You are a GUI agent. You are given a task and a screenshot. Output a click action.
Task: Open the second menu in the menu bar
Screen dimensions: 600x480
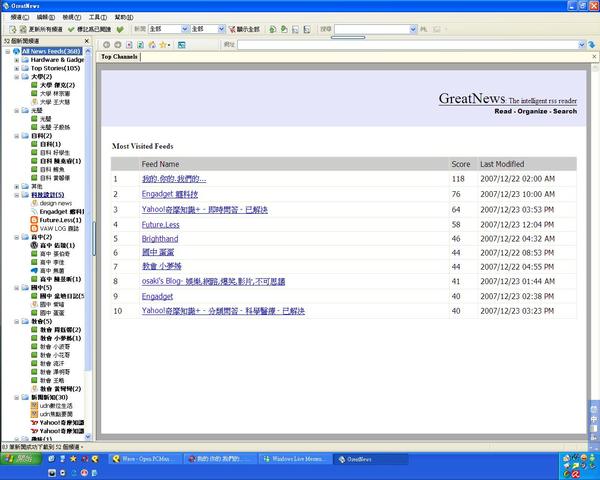click(46, 17)
